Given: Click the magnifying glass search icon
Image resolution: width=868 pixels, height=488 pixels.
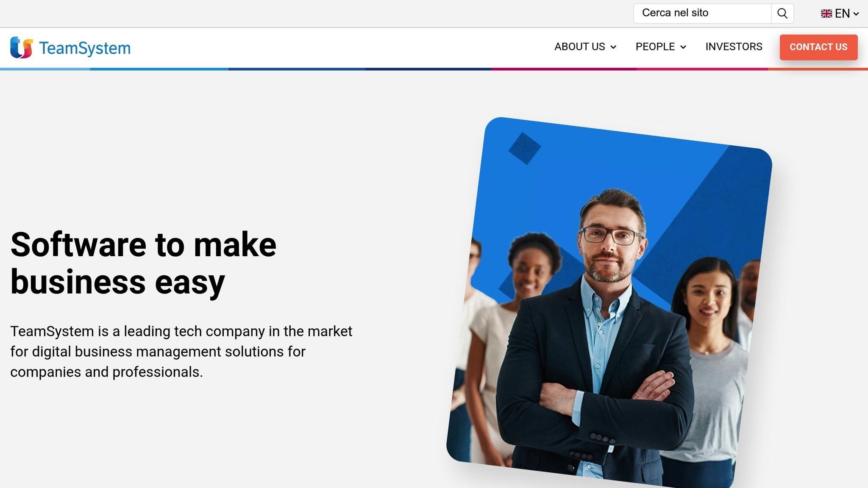Looking at the screenshot, I should coord(782,14).
